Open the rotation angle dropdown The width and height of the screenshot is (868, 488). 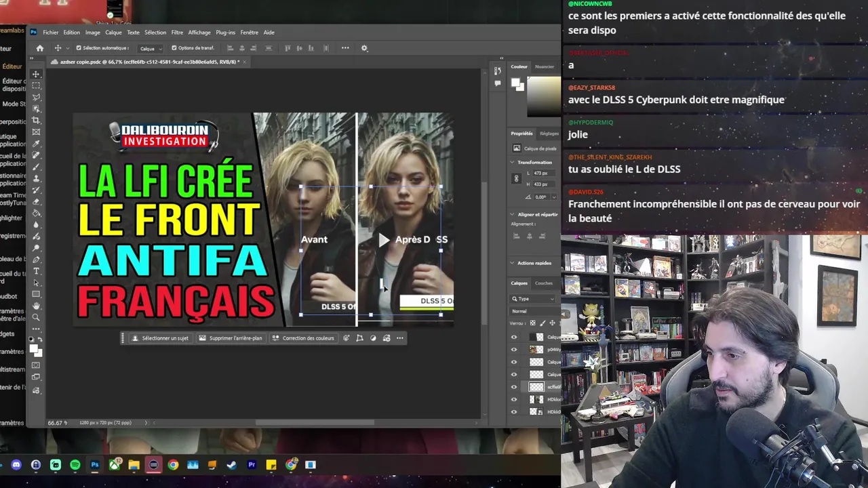click(x=555, y=197)
